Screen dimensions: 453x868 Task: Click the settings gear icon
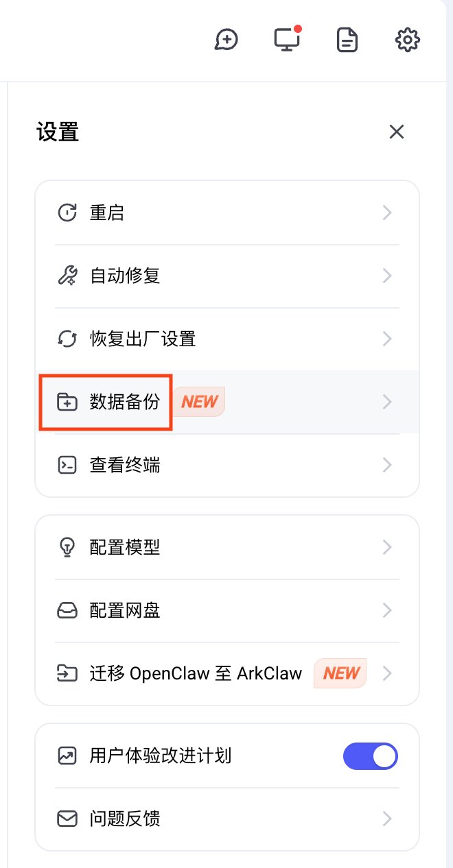(x=408, y=40)
